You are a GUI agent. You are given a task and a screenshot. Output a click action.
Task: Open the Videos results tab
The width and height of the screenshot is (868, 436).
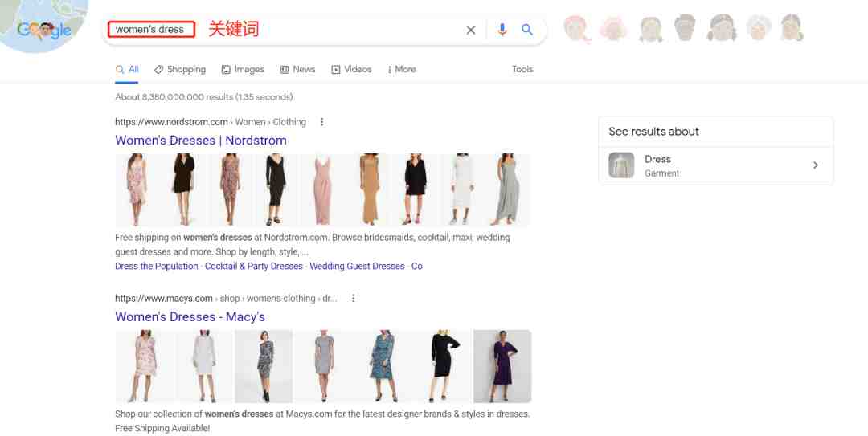[351, 69]
